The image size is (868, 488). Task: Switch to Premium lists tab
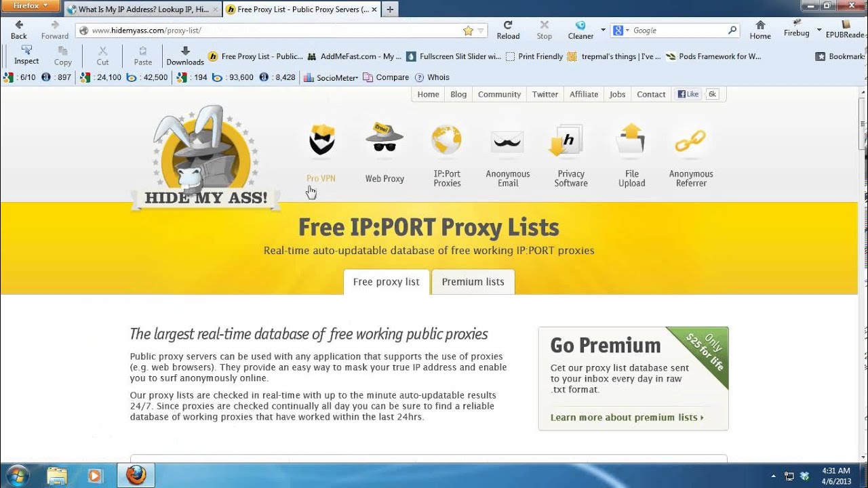pyautogui.click(x=473, y=282)
